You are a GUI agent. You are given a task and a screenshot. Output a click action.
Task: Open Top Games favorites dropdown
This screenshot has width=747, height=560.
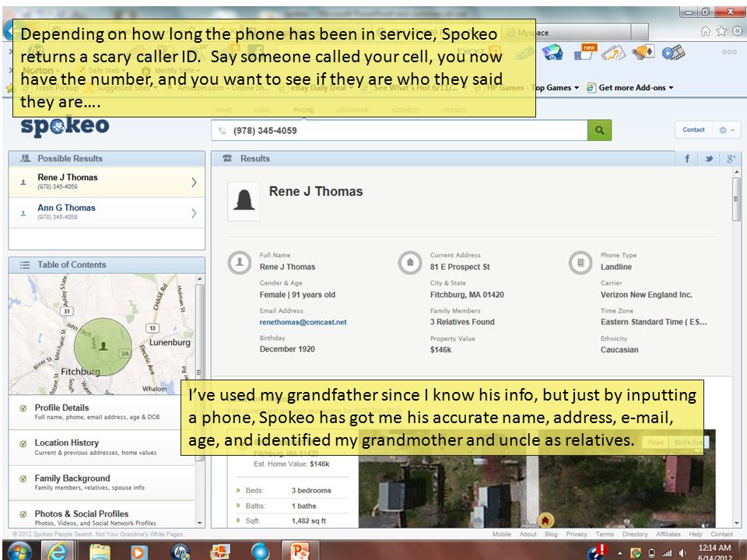tap(557, 88)
